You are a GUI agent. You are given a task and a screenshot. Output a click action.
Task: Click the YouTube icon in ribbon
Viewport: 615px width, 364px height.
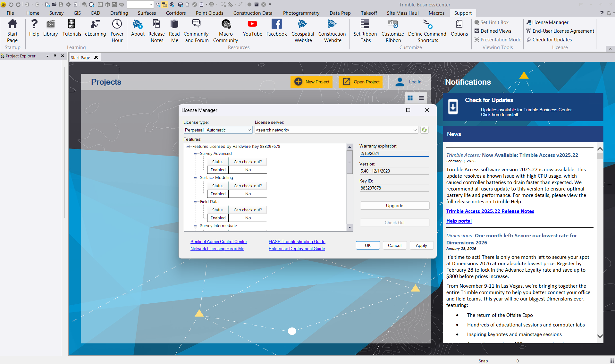point(252,24)
